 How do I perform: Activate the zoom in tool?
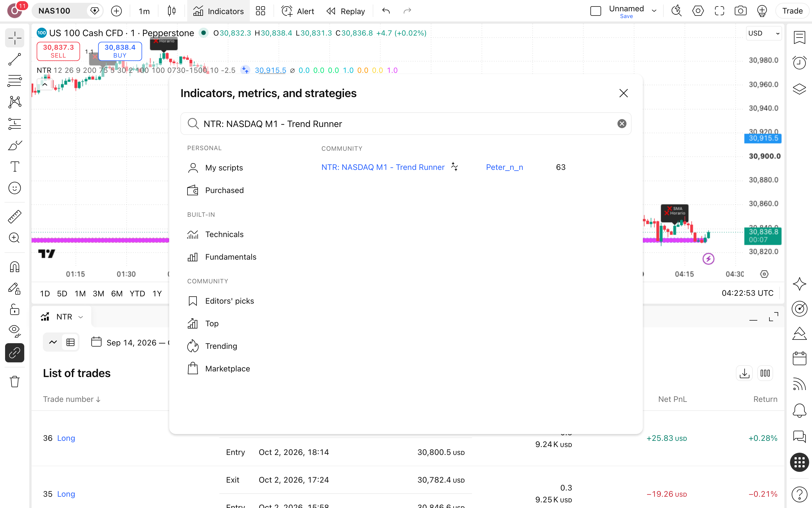[14, 238]
